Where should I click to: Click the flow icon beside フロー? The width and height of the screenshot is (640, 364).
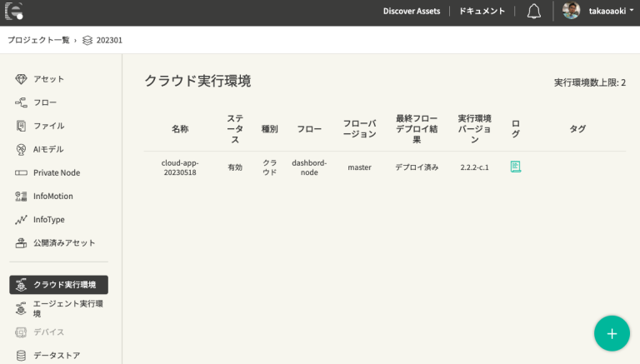click(22, 102)
